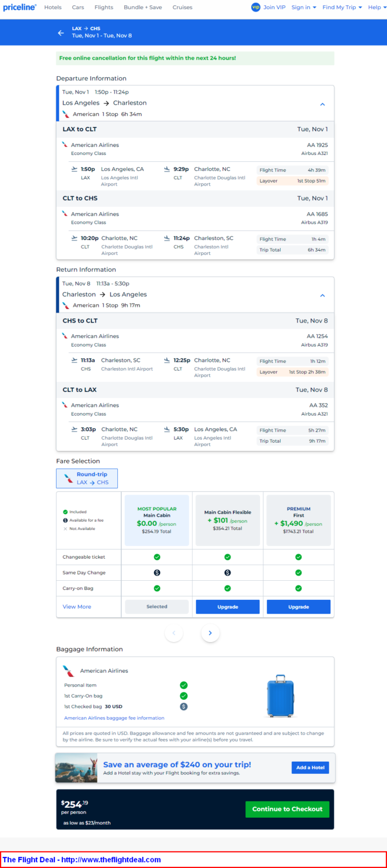The width and height of the screenshot is (387, 868).
Task: Click the landing plane icon at 5:30p
Action: 167,429
